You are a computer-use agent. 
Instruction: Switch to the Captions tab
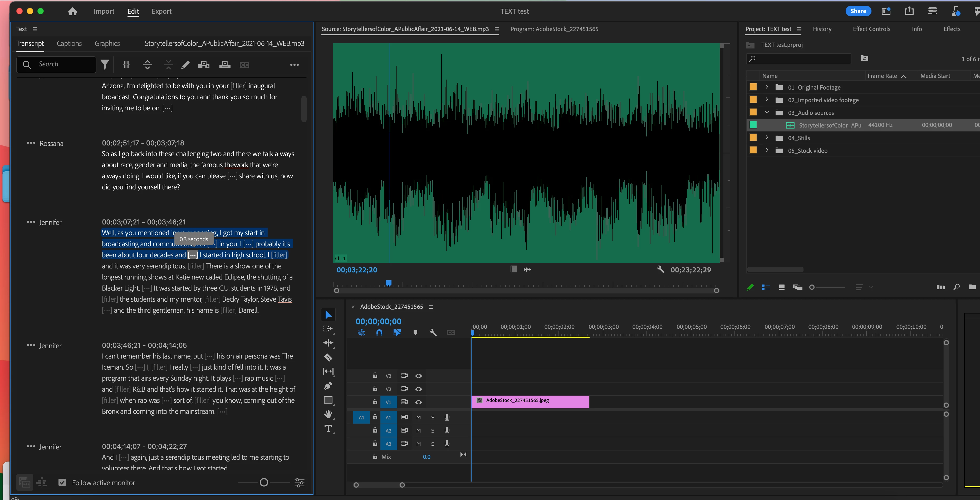click(x=69, y=43)
